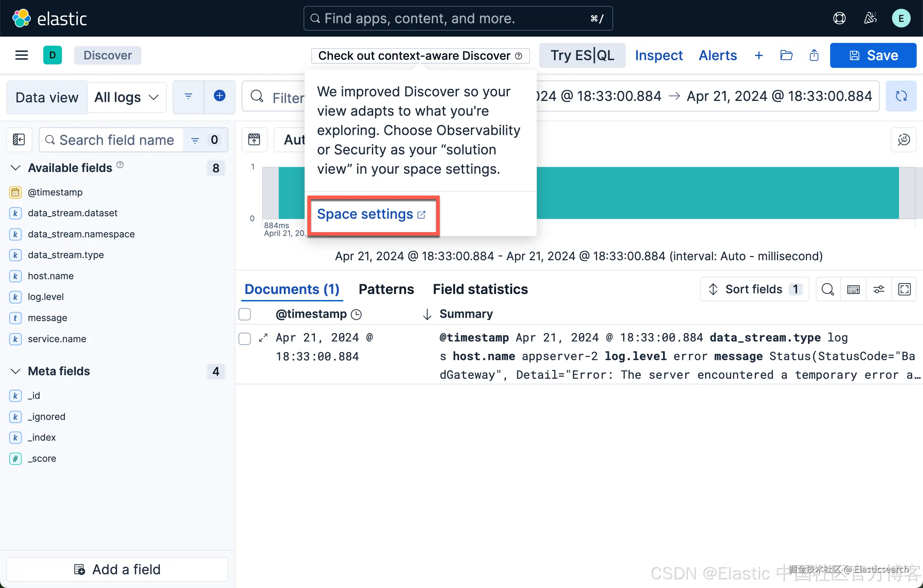Click the share icon in toolbar
The image size is (923, 588).
tap(814, 55)
